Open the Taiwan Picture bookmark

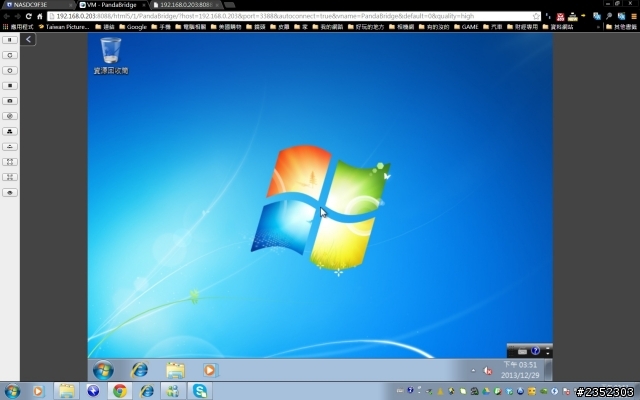[64, 27]
